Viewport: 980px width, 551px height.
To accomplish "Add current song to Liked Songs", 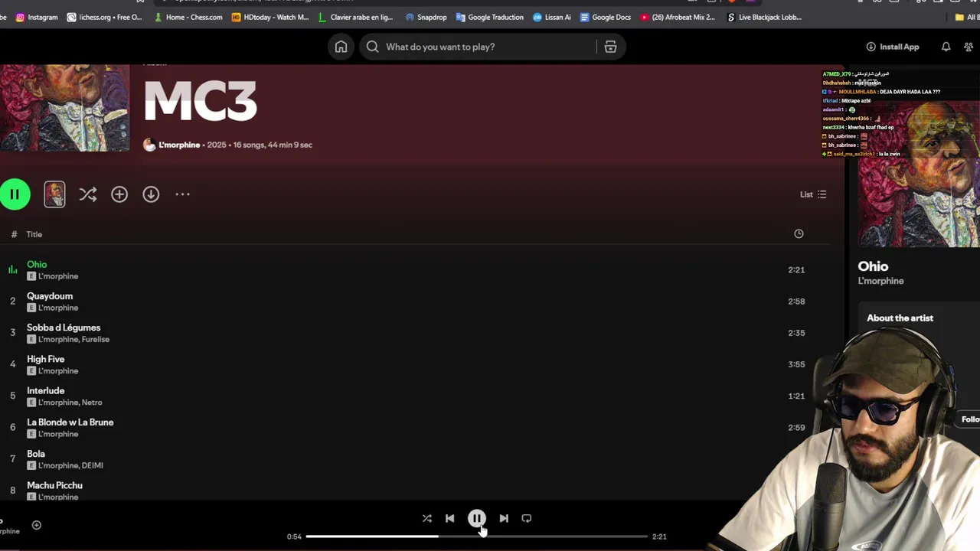I will pyautogui.click(x=36, y=525).
